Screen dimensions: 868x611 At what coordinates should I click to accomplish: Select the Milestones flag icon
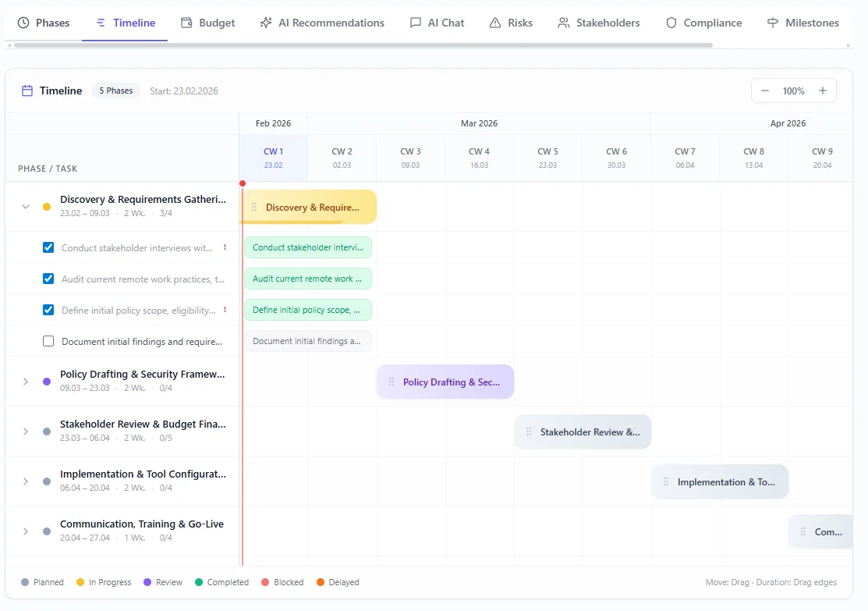(x=772, y=23)
